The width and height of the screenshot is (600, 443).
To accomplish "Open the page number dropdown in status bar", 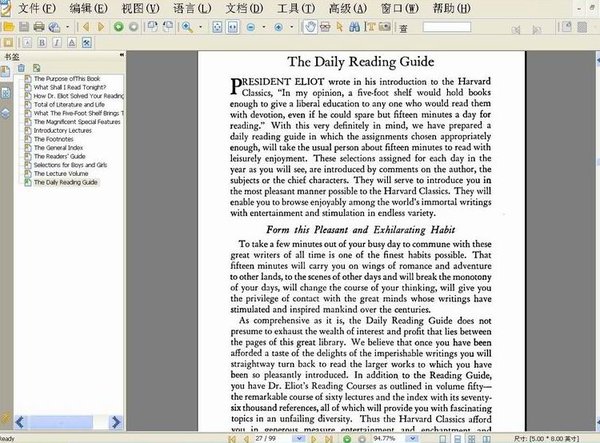I will coord(300,438).
